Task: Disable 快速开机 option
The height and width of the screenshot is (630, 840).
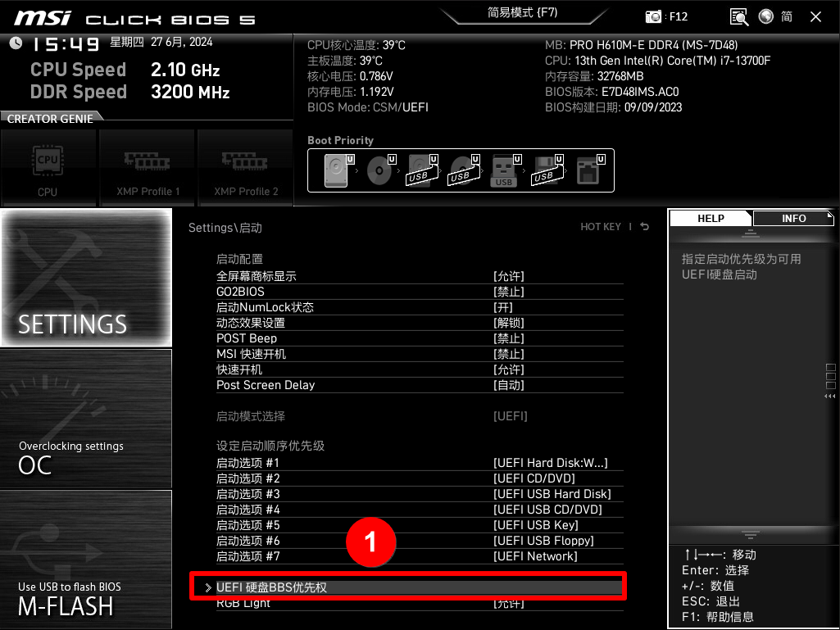Action: click(511, 369)
